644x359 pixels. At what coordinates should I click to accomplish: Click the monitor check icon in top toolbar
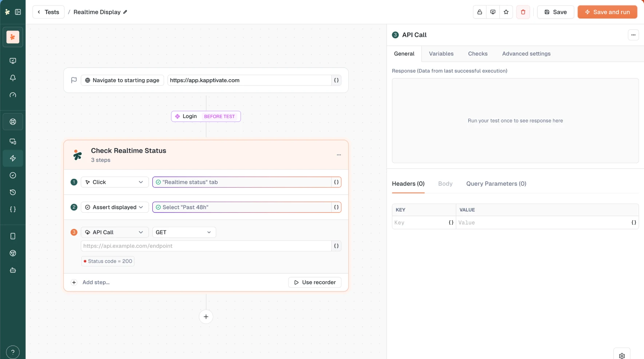coord(493,12)
